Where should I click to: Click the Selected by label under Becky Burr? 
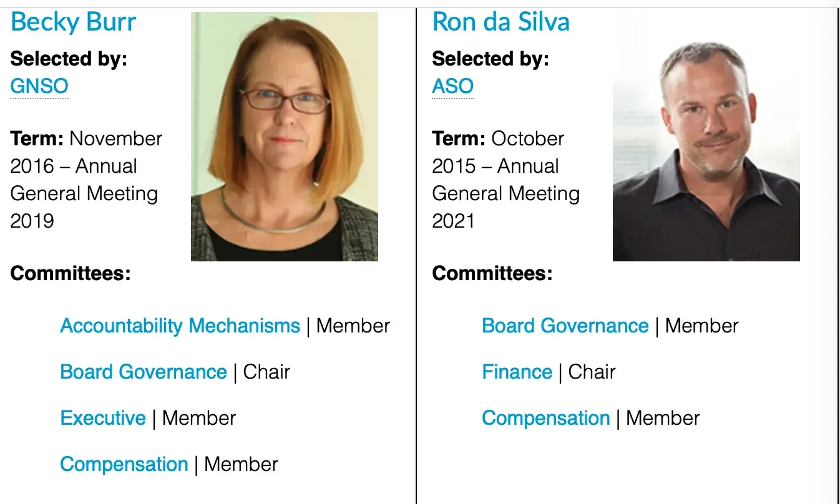(x=69, y=59)
